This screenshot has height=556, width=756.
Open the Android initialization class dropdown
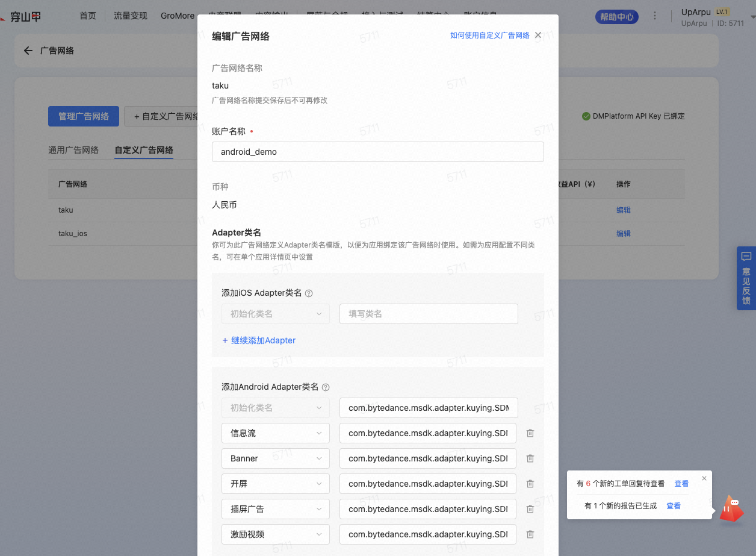tap(276, 408)
